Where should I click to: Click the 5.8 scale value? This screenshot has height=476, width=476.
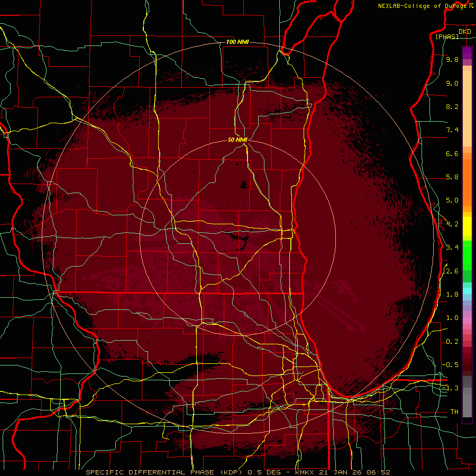452,177
